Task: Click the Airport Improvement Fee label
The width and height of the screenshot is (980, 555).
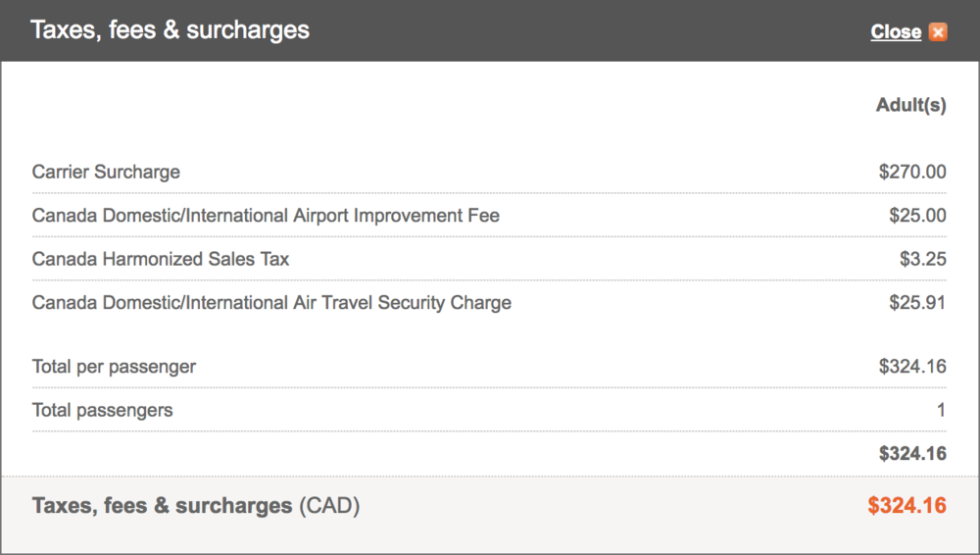Action: (x=266, y=215)
